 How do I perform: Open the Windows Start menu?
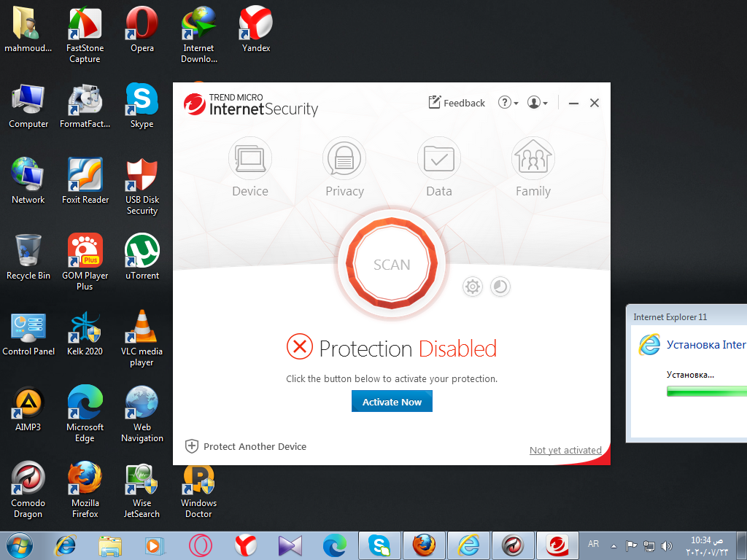20,545
